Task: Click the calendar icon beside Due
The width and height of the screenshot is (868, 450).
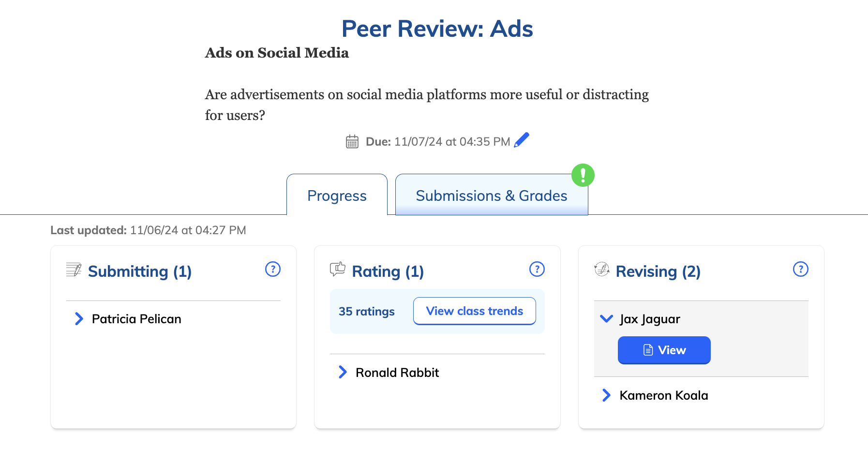Action: pos(352,141)
